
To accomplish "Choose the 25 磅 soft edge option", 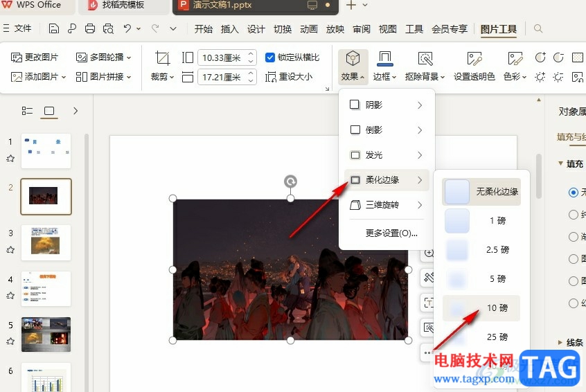I will pos(481,337).
